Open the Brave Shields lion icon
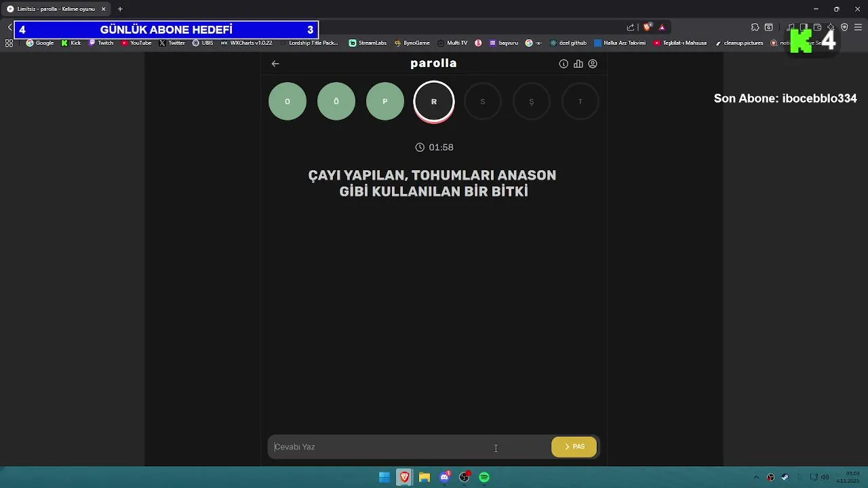The width and height of the screenshot is (868, 488). [648, 27]
